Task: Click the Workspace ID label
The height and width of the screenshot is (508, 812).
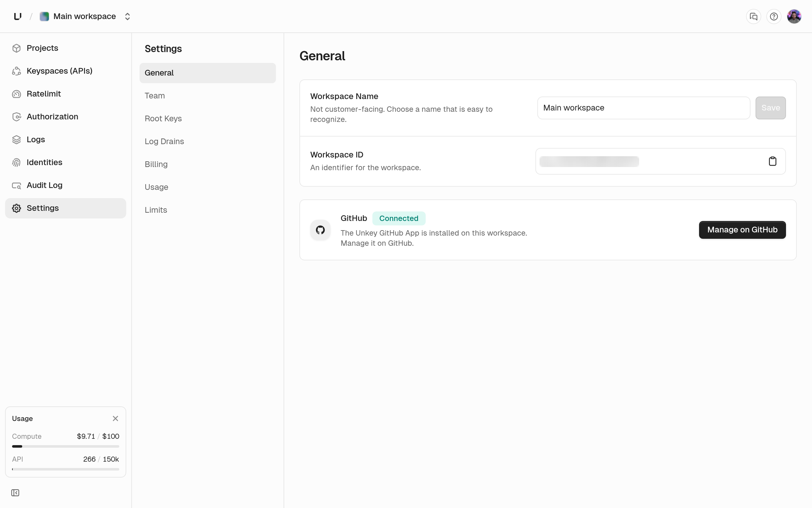Action: [x=337, y=155]
